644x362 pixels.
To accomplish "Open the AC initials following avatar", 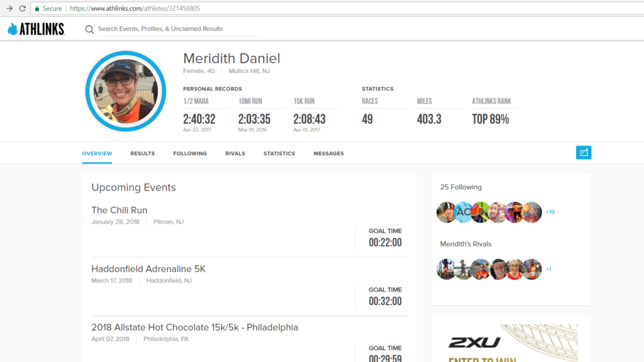I will coord(464,212).
